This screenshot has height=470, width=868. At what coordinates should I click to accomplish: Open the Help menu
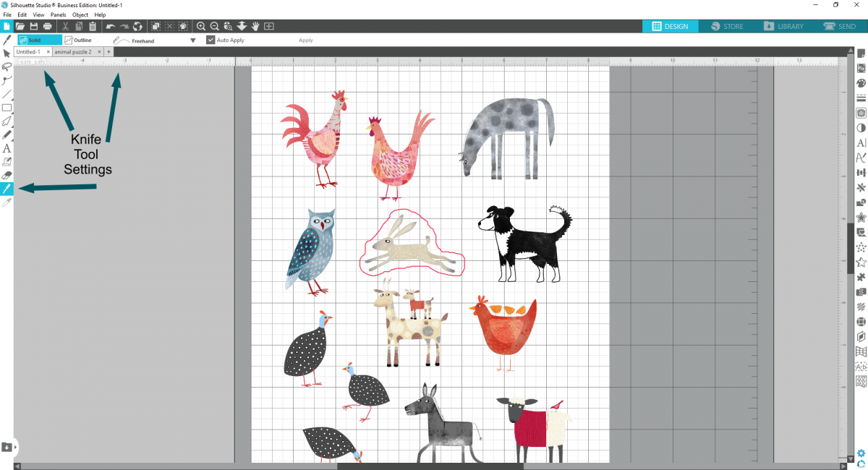click(x=100, y=14)
